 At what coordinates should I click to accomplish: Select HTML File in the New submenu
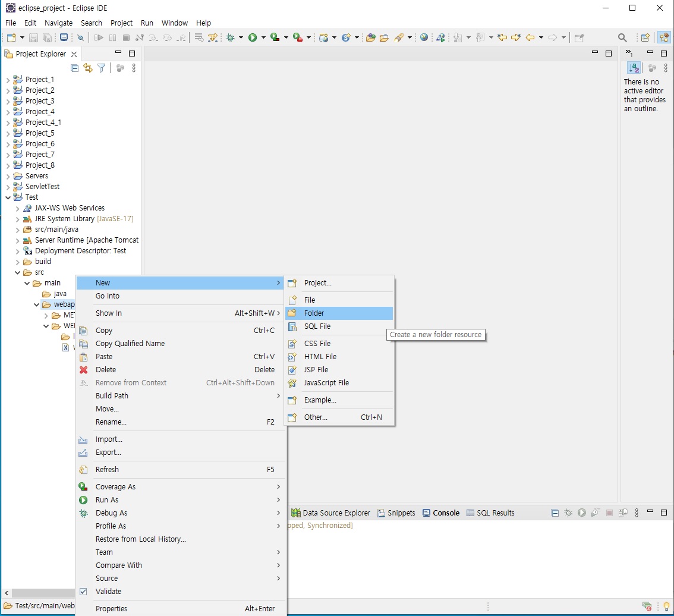pos(339,357)
